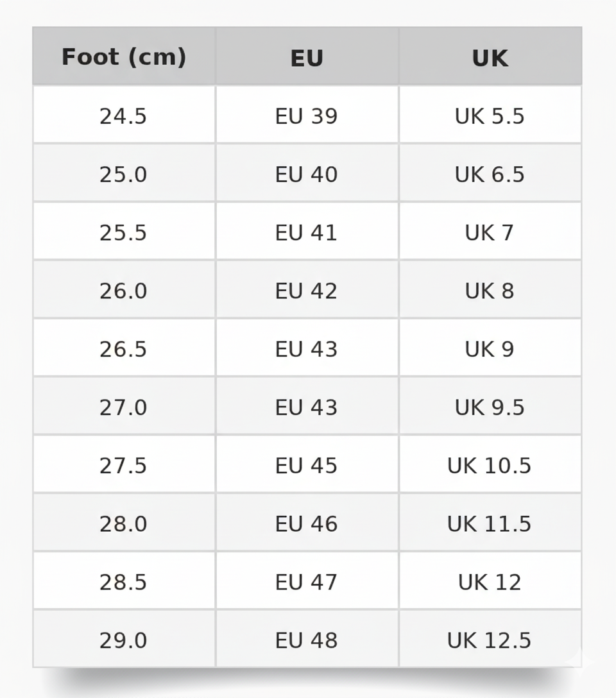Select the EU column header
This screenshot has height=698, width=616.
307,58
